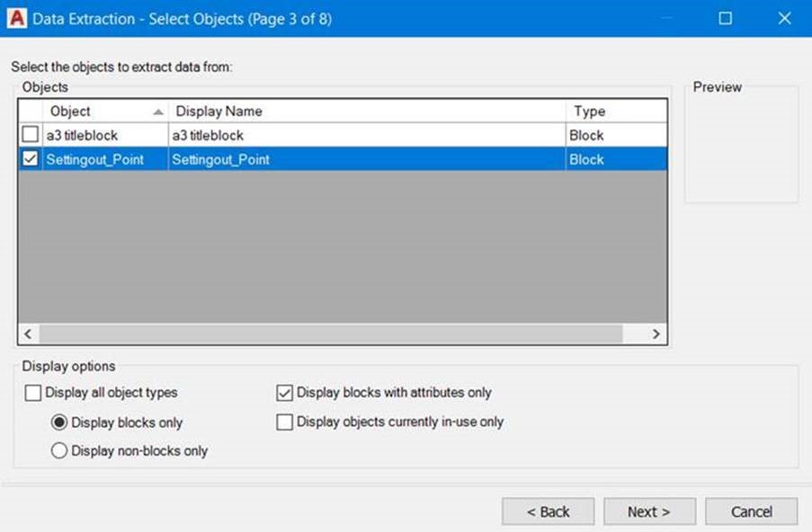Uncheck the Settingout_Point row checkbox

coord(30,158)
